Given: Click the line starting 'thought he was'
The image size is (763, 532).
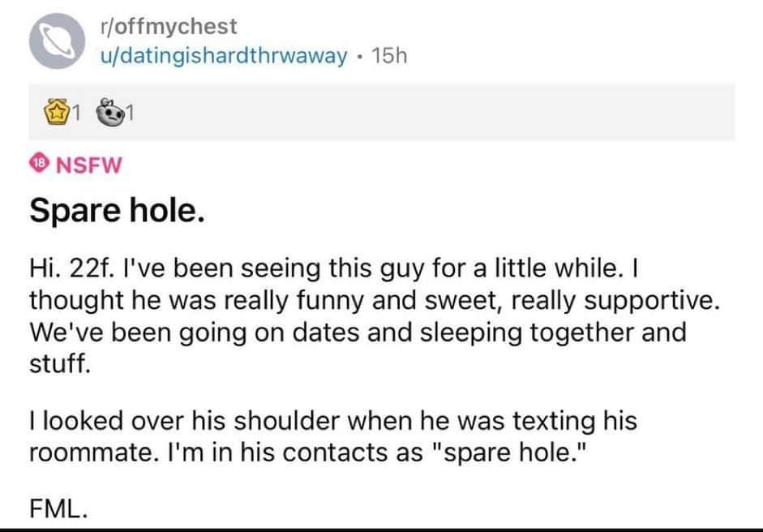Looking at the screenshot, I should click(x=374, y=299).
